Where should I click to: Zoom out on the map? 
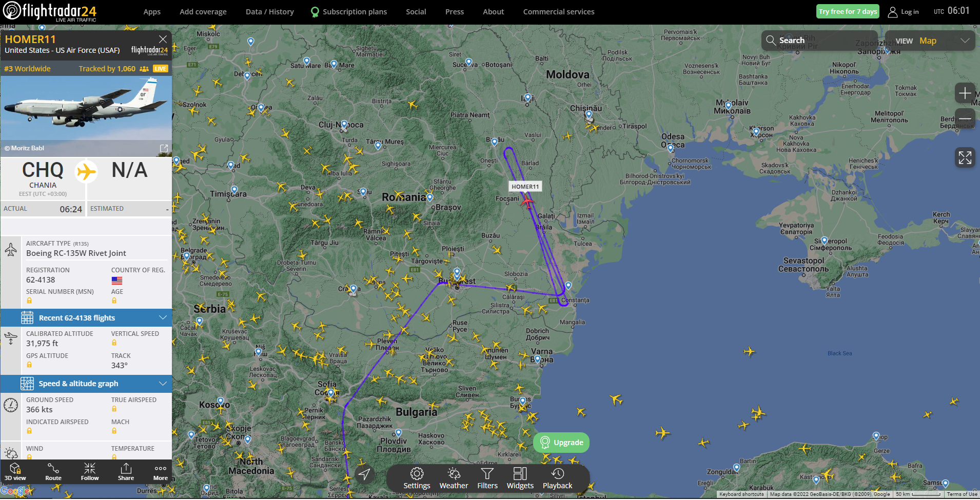click(x=965, y=118)
